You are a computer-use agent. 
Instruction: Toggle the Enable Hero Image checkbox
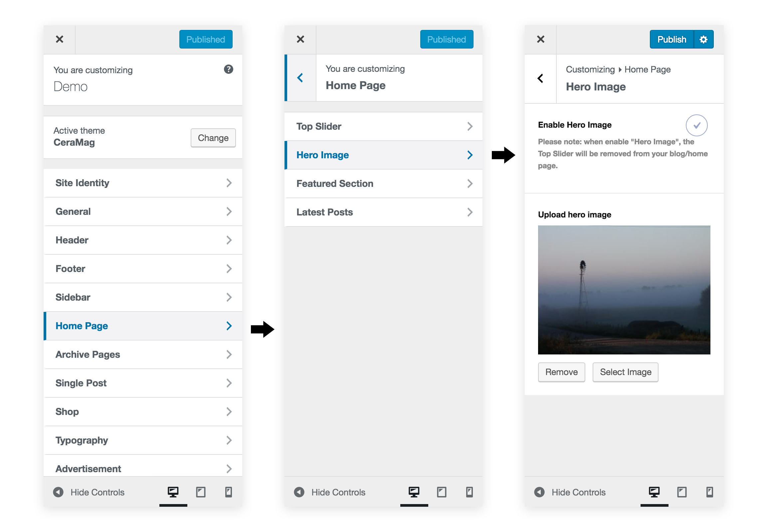(696, 125)
